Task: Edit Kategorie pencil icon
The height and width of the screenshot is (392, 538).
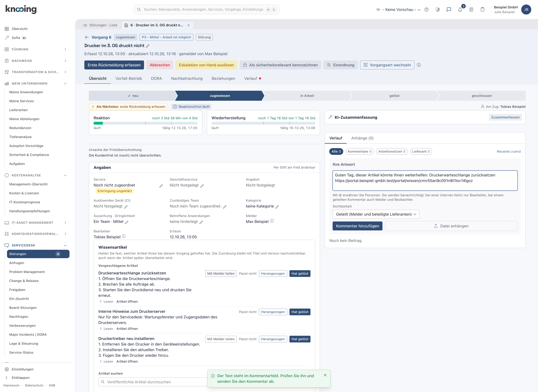Action: click(x=277, y=207)
